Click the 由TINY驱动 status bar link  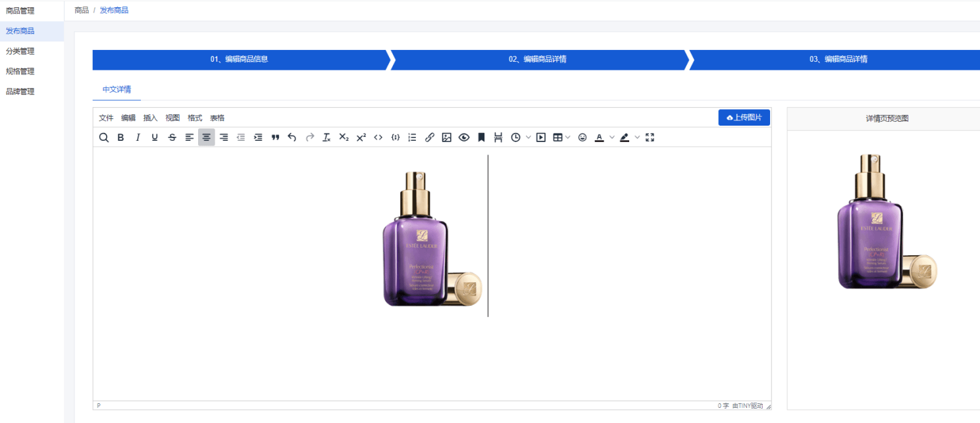click(x=748, y=406)
